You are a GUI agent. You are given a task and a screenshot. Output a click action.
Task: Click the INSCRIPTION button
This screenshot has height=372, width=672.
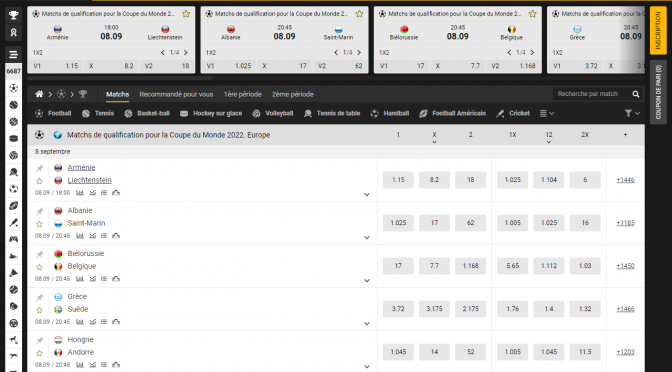point(658,30)
